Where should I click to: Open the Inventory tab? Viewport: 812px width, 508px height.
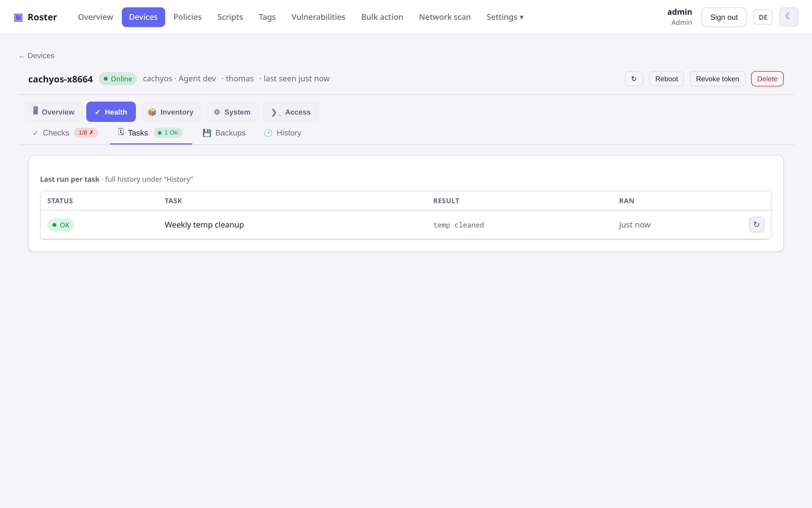tap(171, 112)
